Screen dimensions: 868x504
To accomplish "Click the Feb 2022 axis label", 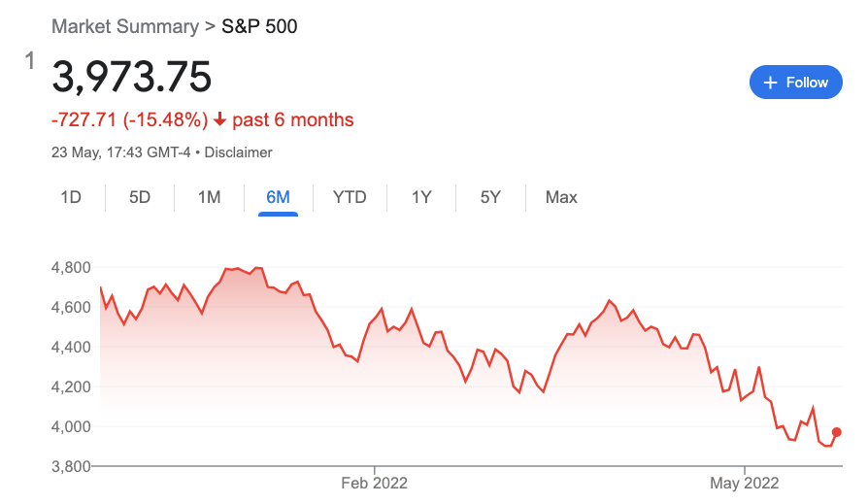I will (x=374, y=483).
